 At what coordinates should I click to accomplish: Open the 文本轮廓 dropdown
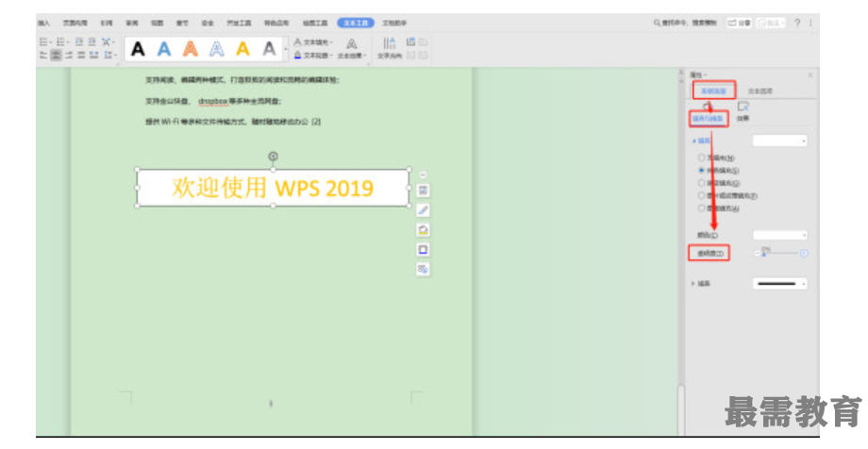(x=313, y=55)
